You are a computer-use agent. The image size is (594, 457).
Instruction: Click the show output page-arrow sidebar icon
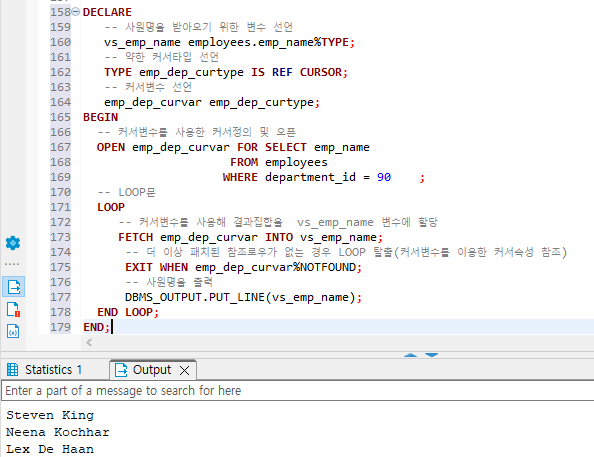coord(14,287)
